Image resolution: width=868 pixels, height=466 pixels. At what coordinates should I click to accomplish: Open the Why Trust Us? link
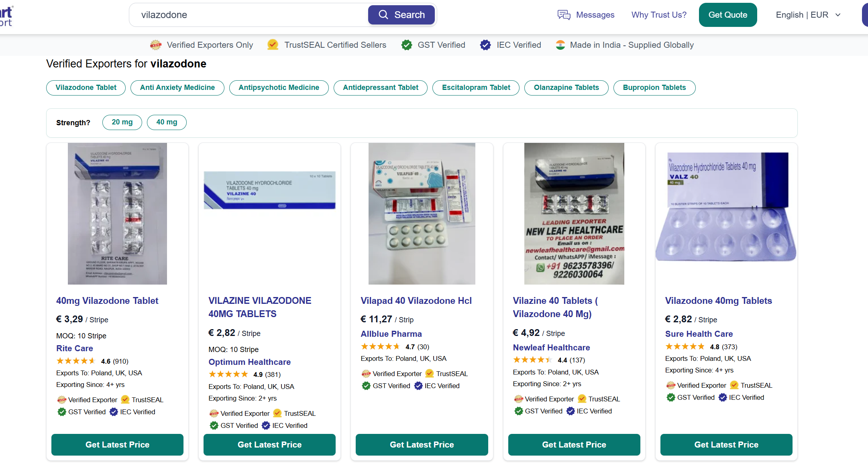pos(659,15)
